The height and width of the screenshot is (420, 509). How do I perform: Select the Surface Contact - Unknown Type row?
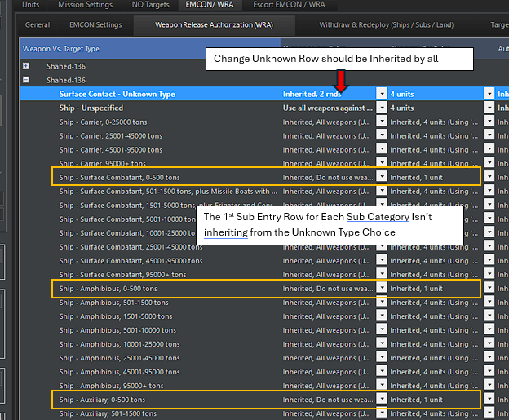[x=264, y=94]
